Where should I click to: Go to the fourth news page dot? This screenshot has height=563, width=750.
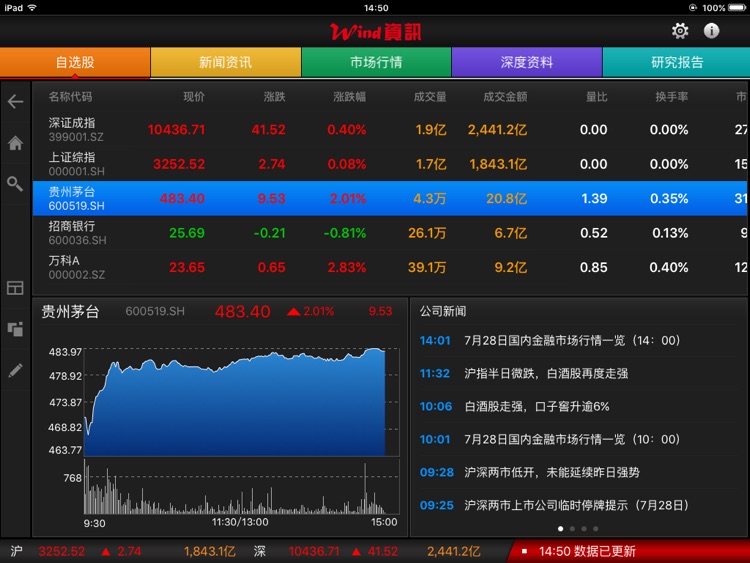[x=596, y=529]
